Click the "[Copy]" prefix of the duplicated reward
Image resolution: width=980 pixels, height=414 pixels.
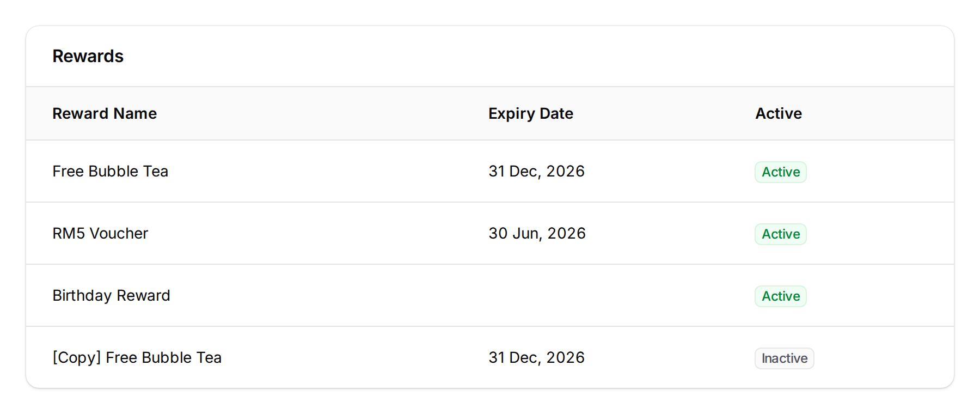coord(77,357)
